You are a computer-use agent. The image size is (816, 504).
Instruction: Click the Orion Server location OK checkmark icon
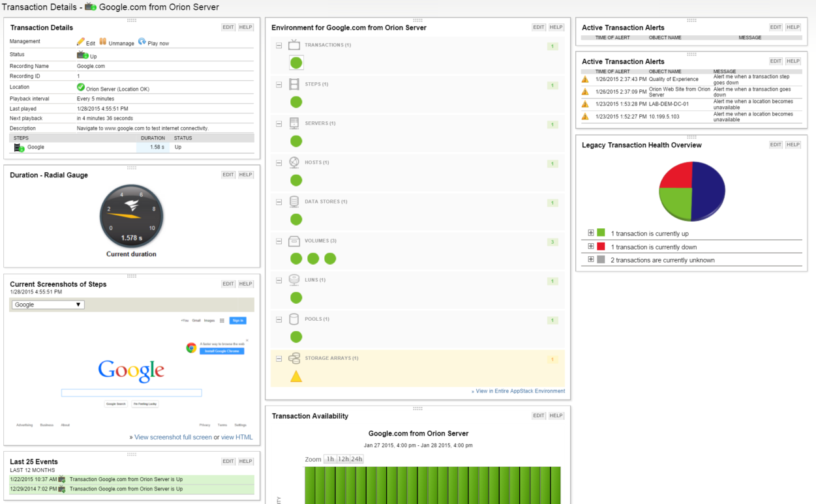click(x=81, y=87)
